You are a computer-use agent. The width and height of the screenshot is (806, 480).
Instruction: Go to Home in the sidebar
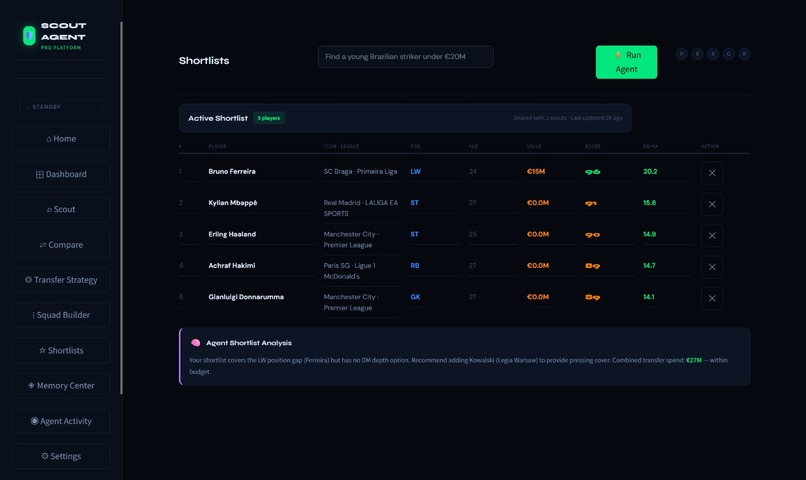coord(61,139)
